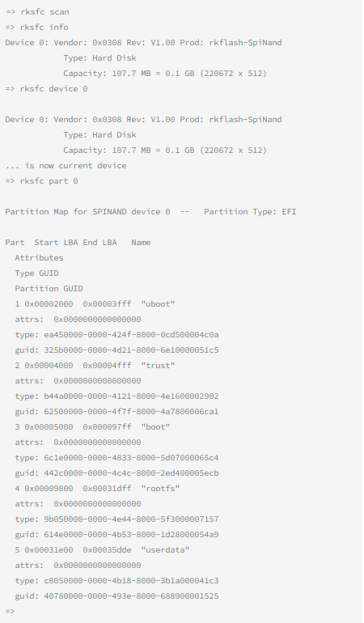Click the first 'Capacity: 107.7 MB' line
The height and width of the screenshot is (623, 364).
tap(165, 74)
